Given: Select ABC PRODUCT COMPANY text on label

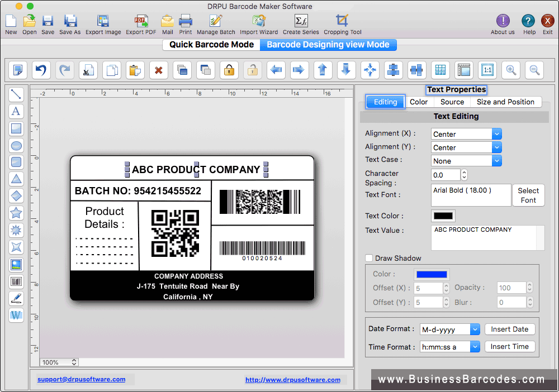Looking at the screenshot, I should coord(196,169).
